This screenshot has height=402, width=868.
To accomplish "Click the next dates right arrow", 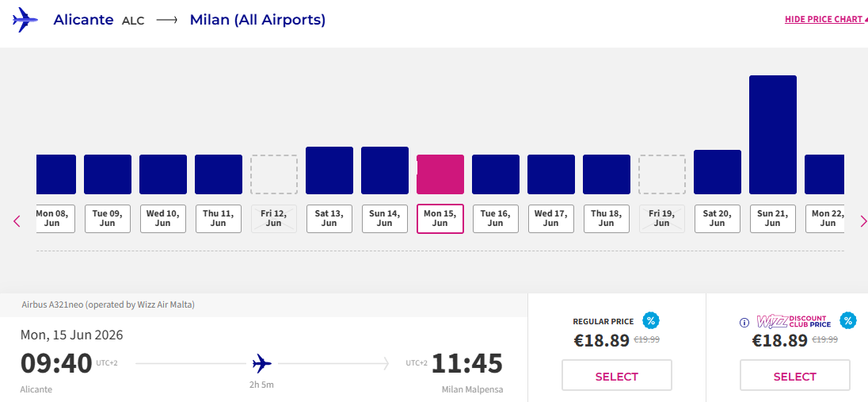I will point(862,221).
